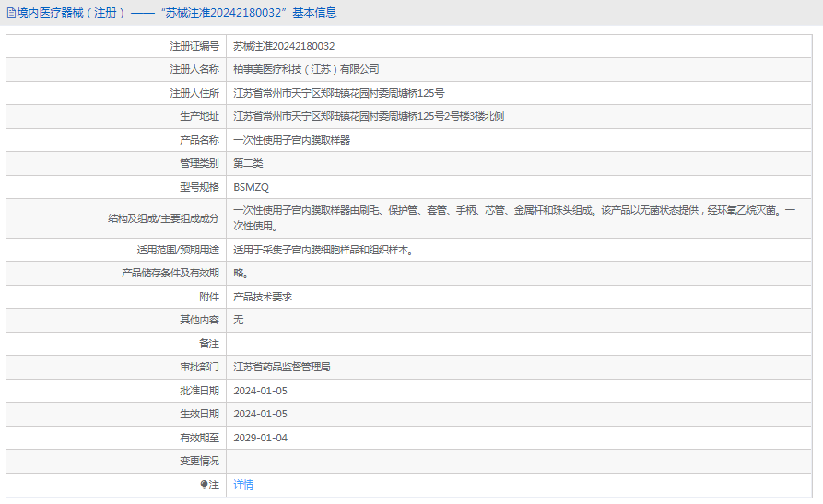Select the 批准日期 value 2024-01-05

tap(260, 391)
